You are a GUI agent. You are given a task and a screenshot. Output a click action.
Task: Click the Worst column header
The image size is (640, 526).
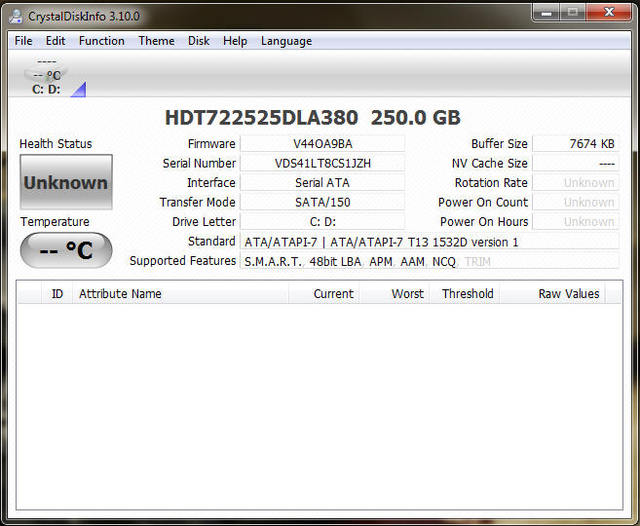pyautogui.click(x=395, y=294)
